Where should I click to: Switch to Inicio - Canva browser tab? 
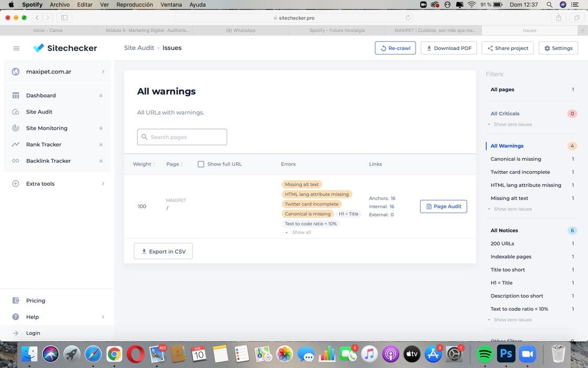[x=48, y=30]
